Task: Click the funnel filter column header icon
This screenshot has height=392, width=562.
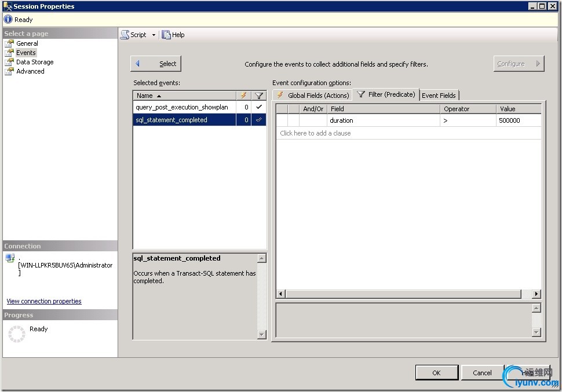Action: 258,96
